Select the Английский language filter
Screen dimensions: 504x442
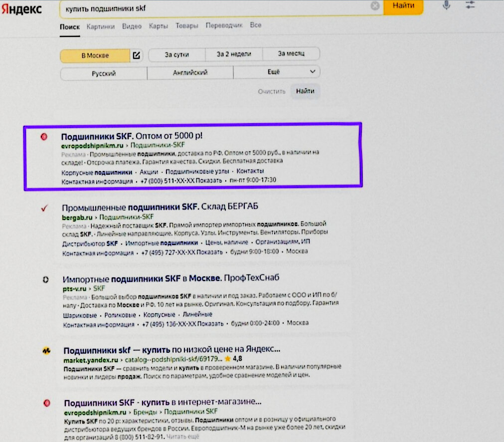point(190,73)
